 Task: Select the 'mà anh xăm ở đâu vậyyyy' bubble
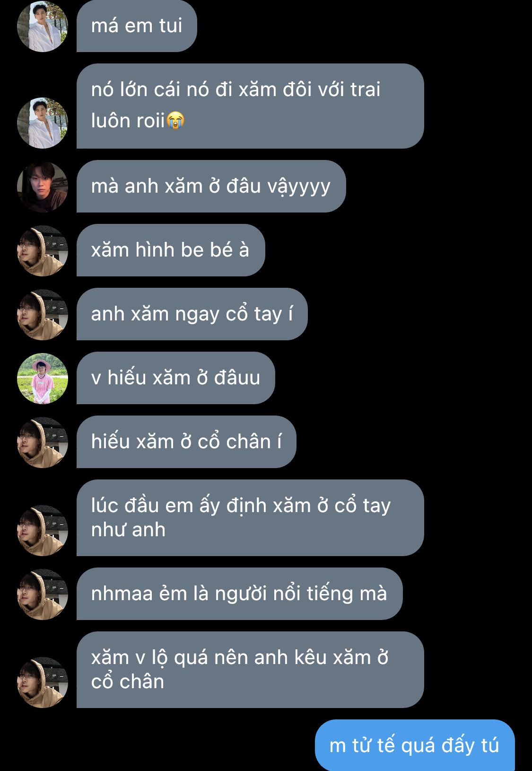[x=211, y=186]
